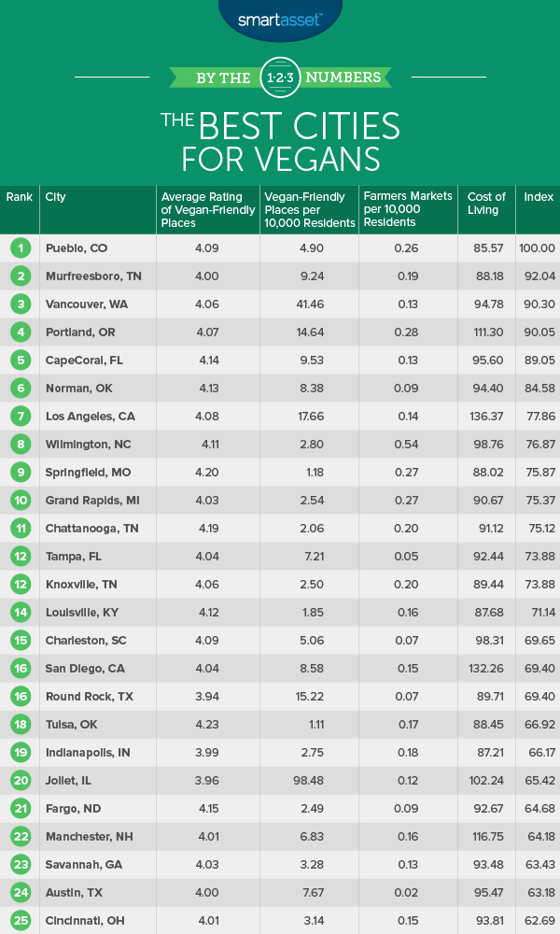Click the Pueblo, CO city name
The image size is (560, 934).
click(78, 248)
